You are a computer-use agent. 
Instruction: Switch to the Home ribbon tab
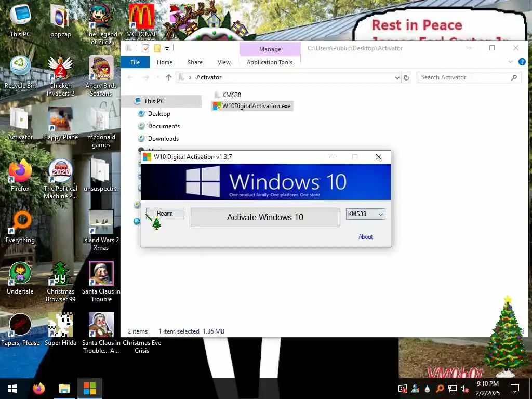point(165,62)
